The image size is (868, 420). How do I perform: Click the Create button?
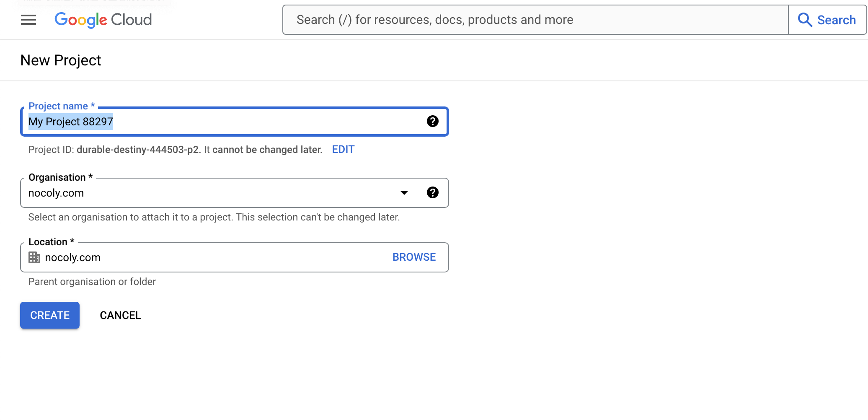click(50, 315)
